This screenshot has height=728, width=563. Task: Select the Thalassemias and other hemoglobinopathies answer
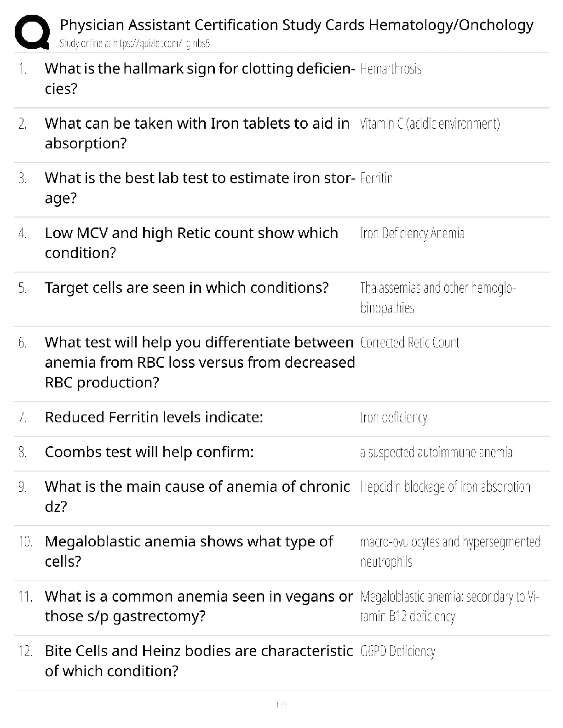tap(437, 298)
